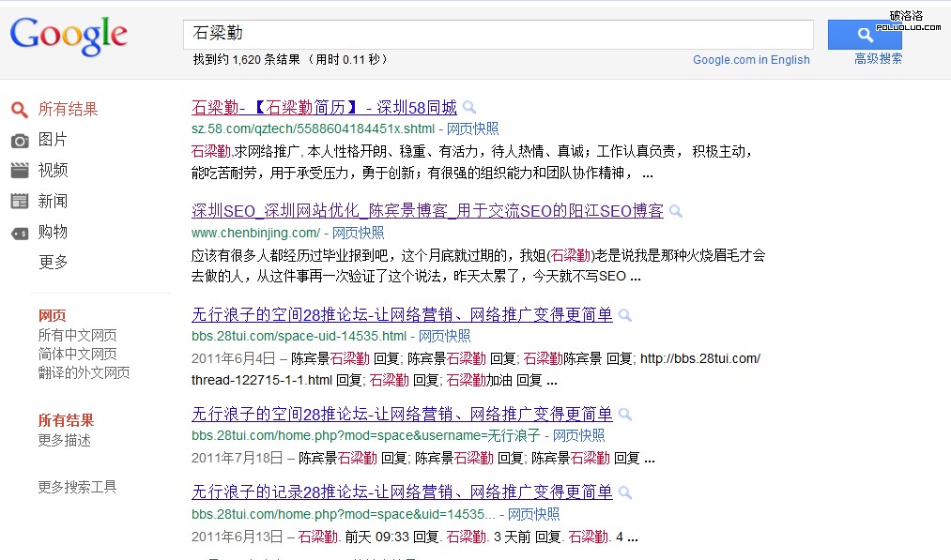
Task: Switch to 视频 video results
Action: [x=53, y=171]
